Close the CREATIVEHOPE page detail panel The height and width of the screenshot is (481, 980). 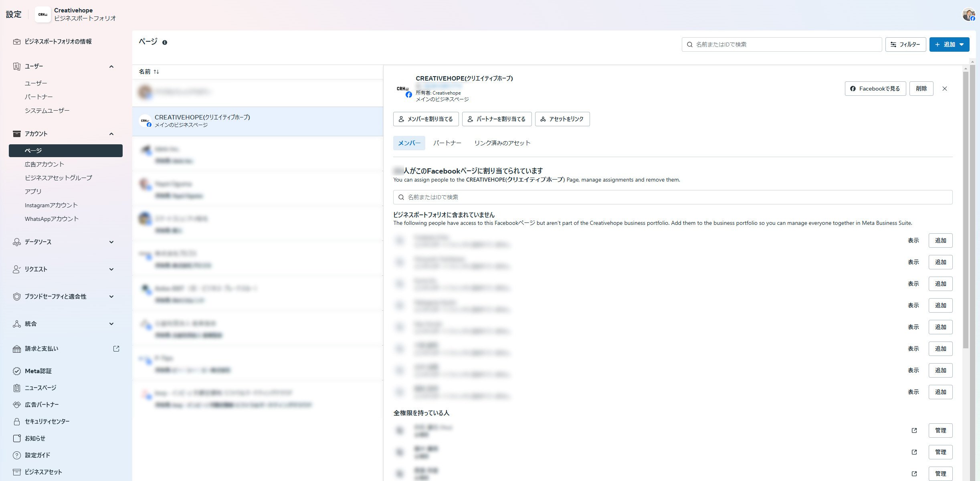click(x=945, y=89)
